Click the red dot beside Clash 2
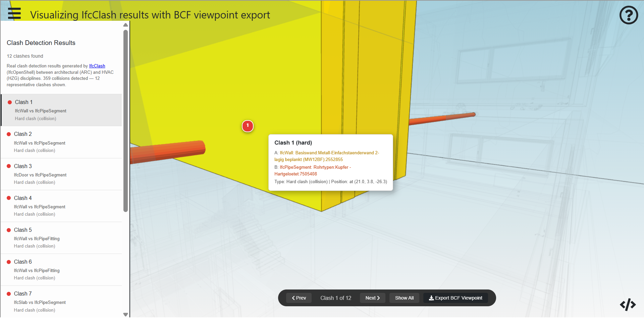This screenshot has height=318, width=644. [x=9, y=134]
